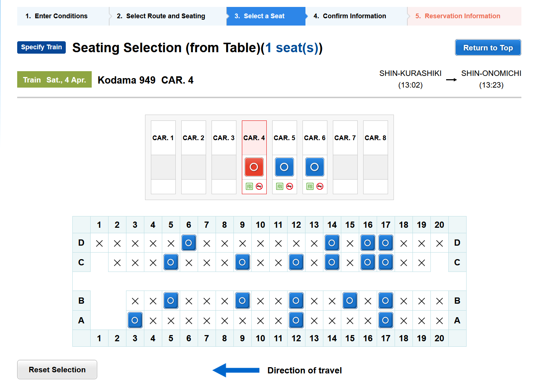Click the non-smoking icon under CAR. 5
This screenshot has height=392, width=536.
(289, 187)
